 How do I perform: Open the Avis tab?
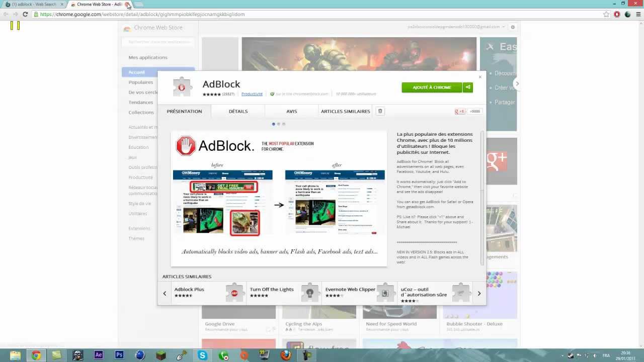click(292, 111)
